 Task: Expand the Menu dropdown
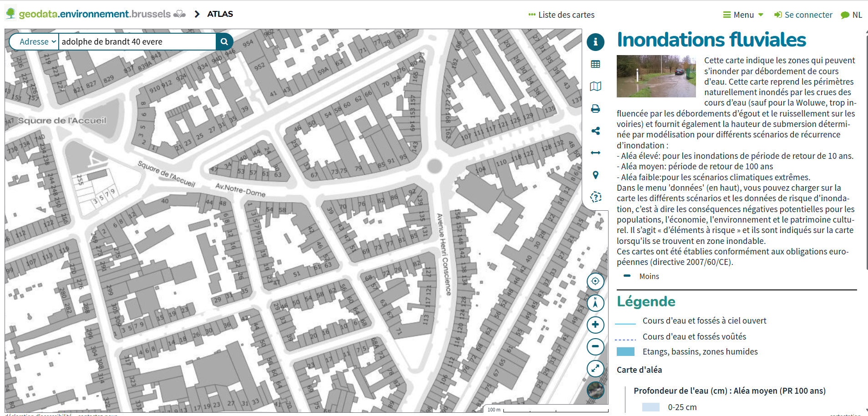coord(743,15)
